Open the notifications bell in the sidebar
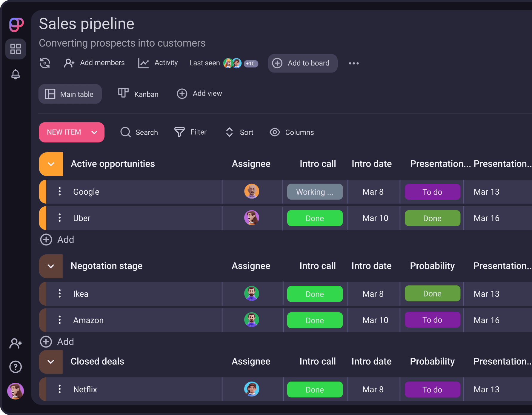 coord(16,74)
